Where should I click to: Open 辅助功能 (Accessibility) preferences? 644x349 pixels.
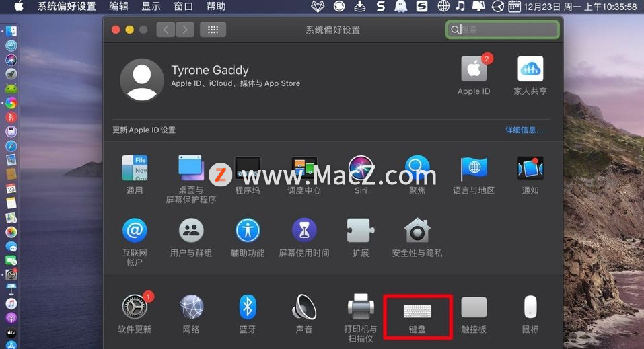pyautogui.click(x=247, y=237)
